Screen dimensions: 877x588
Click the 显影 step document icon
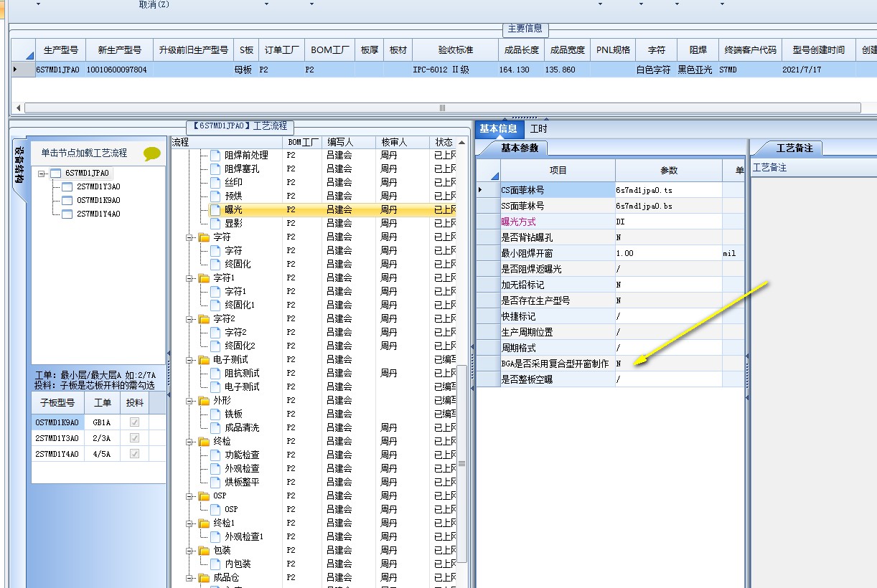215,224
